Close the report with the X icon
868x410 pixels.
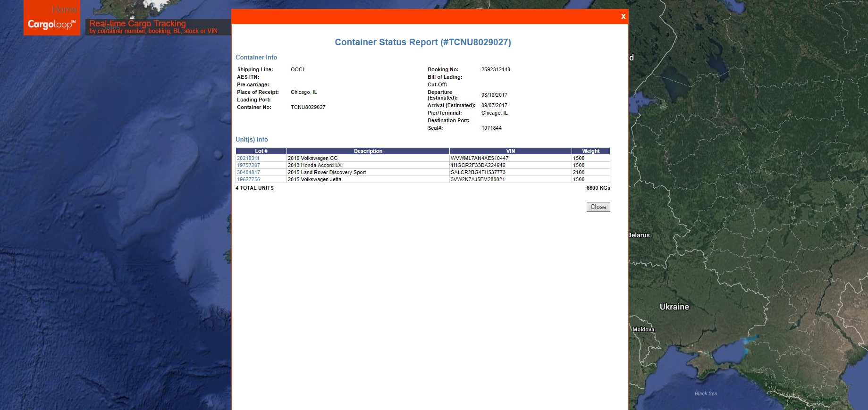[623, 17]
